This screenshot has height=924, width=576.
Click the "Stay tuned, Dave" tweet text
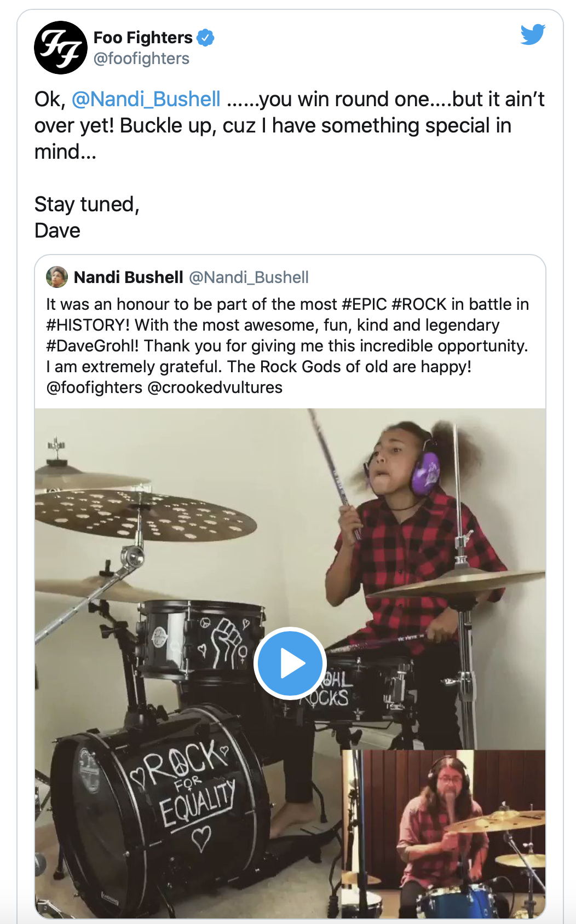coord(87,217)
